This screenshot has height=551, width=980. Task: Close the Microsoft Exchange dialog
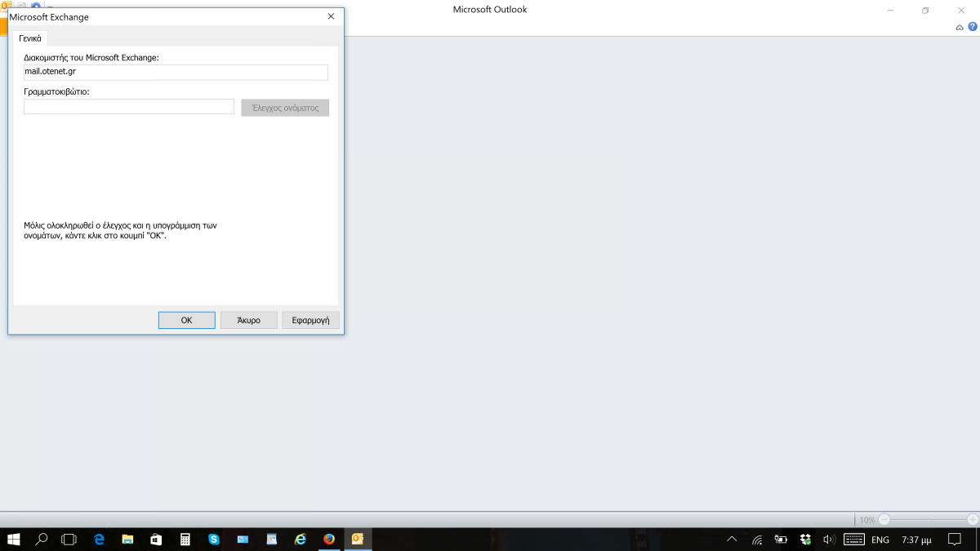[331, 16]
